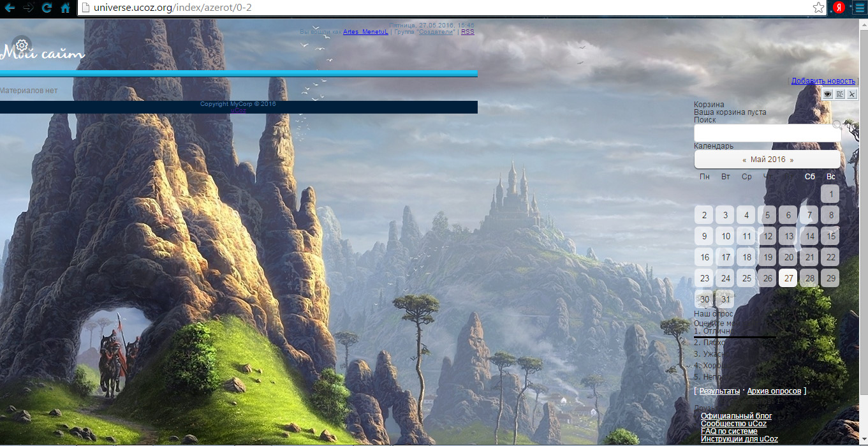Select day 1 in the calendar
This screenshot has width=868, height=446.
pos(830,194)
